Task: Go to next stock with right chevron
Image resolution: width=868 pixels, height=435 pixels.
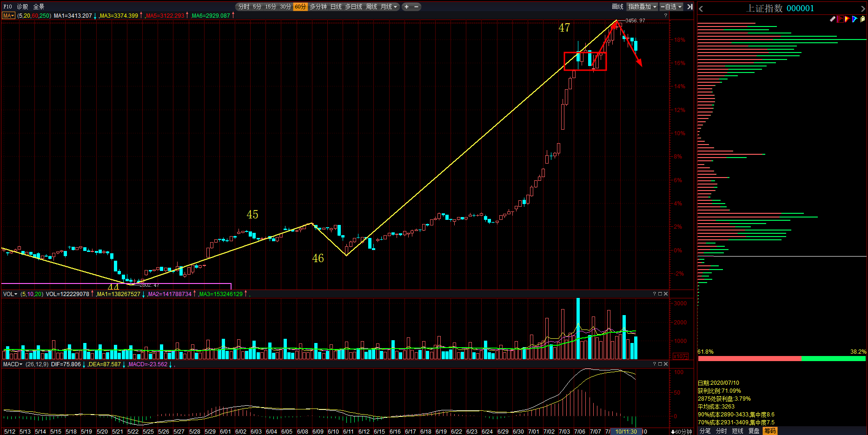Action: (x=863, y=8)
